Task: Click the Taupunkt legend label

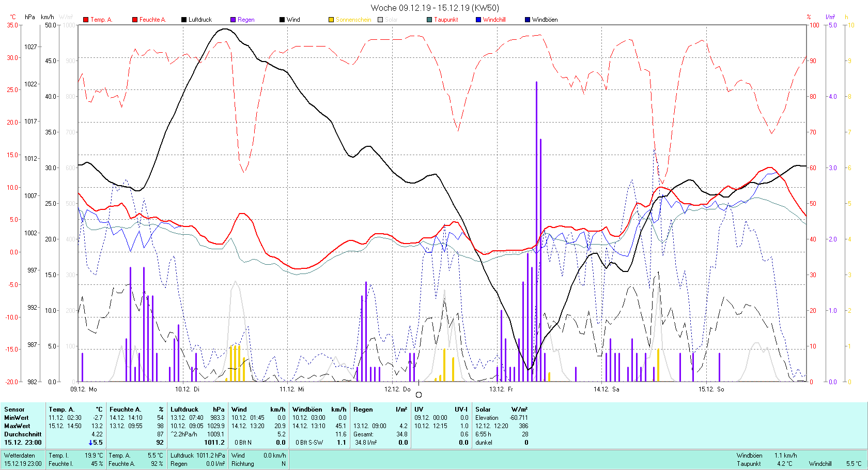Action: pos(446,20)
